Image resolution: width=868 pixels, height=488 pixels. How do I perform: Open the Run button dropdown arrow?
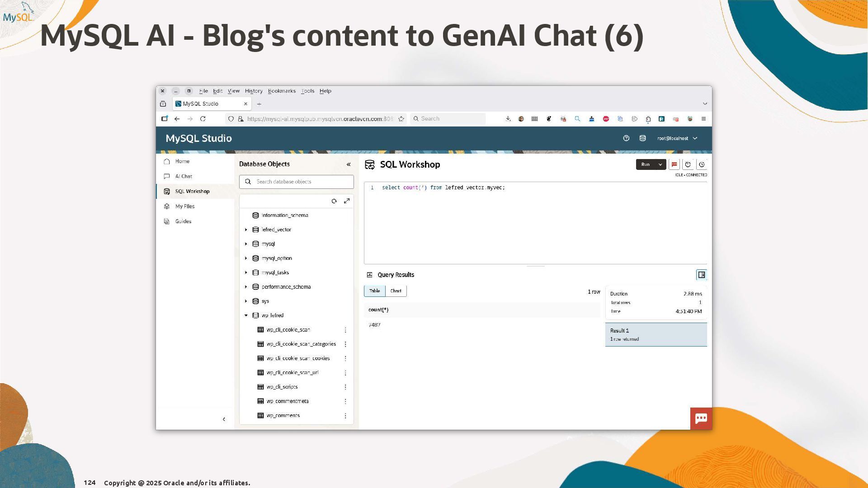[660, 164]
